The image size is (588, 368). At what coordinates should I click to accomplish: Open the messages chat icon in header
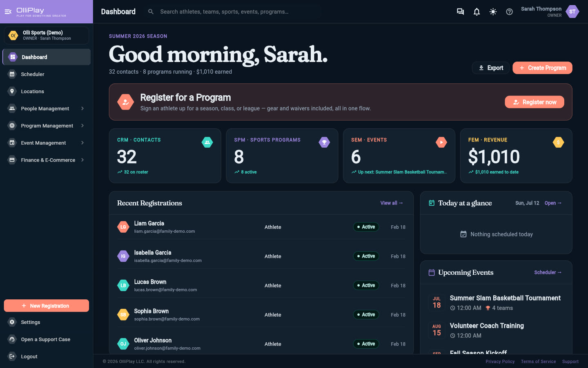[460, 11]
